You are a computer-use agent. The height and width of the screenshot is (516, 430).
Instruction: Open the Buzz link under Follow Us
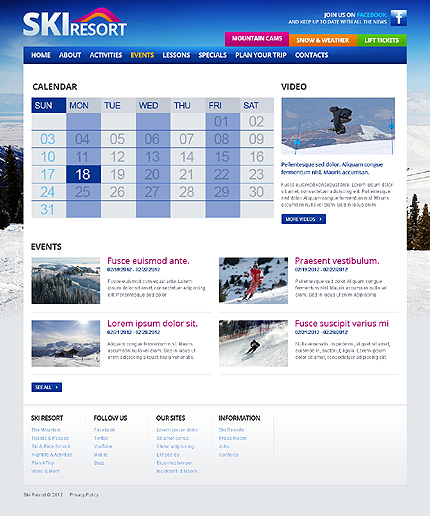[99, 463]
